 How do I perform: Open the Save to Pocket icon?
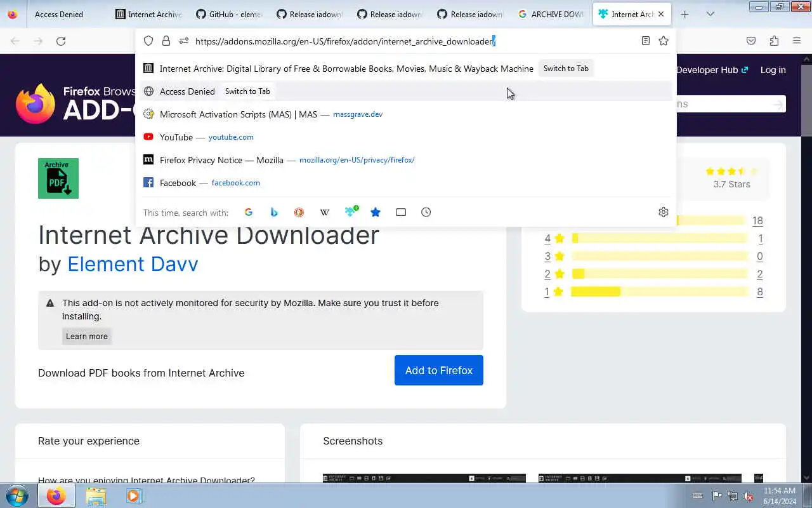751,41
